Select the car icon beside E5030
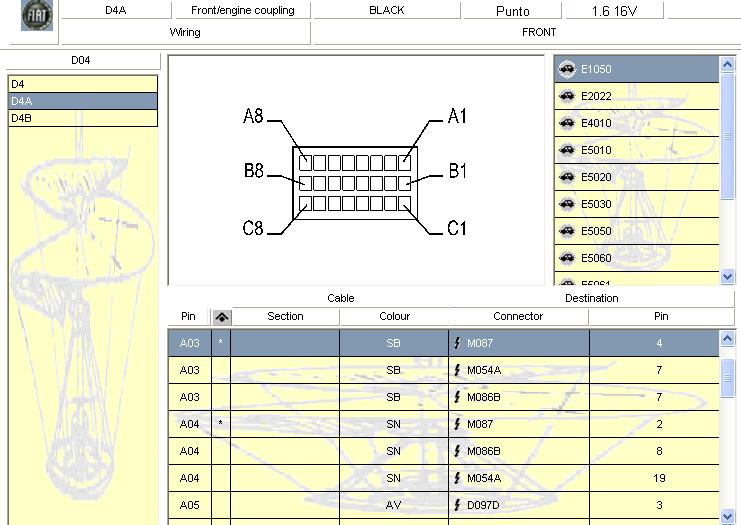The height and width of the screenshot is (525, 741). click(x=567, y=204)
